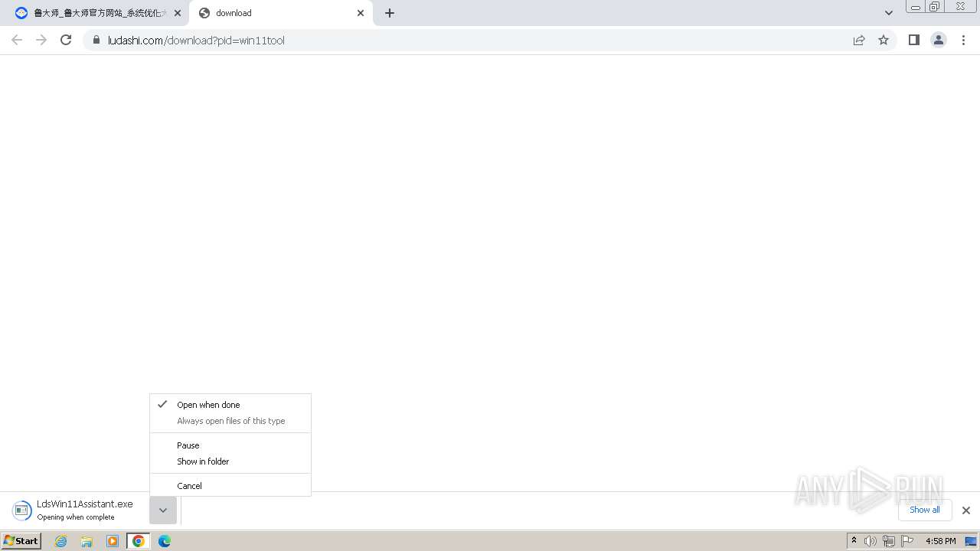Viewport: 980px width, 551px height.
Task: Click the LdsWin11Assistant.exe file icon
Action: pos(22,510)
